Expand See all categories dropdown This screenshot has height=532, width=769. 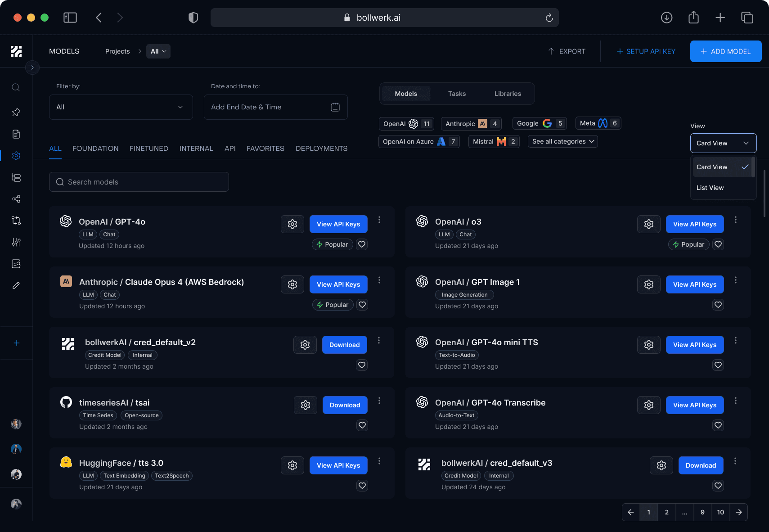[563, 141]
